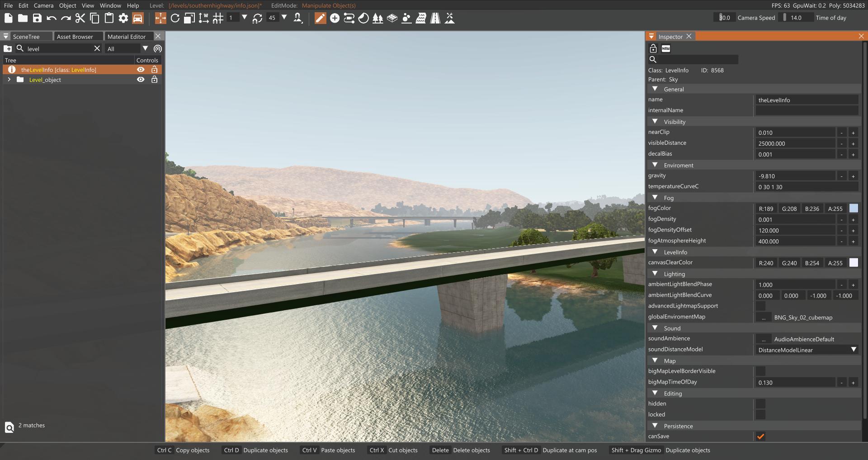Image resolution: width=868 pixels, height=460 pixels.
Task: Click the NEW button in Inspector
Action: coord(666,48)
